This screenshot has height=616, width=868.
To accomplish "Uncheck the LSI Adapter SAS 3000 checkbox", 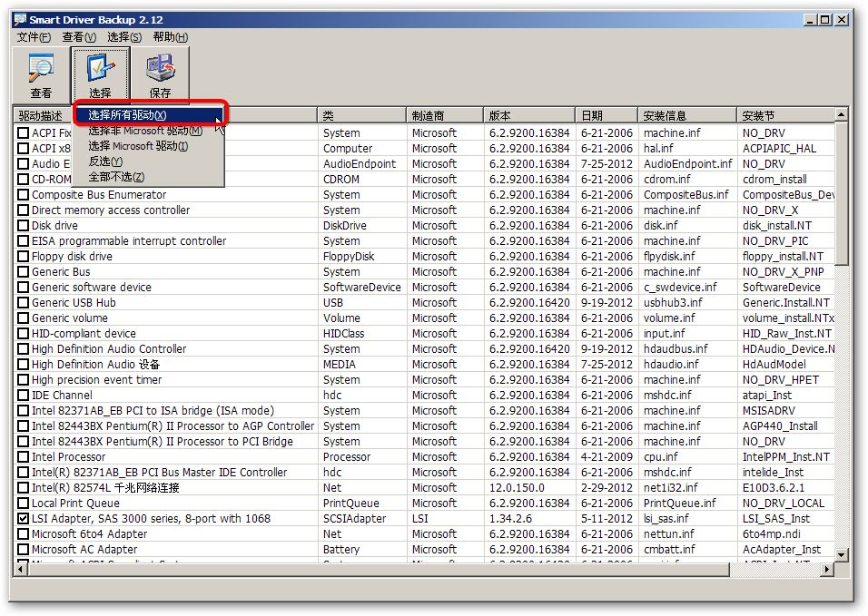I will pos(24,519).
